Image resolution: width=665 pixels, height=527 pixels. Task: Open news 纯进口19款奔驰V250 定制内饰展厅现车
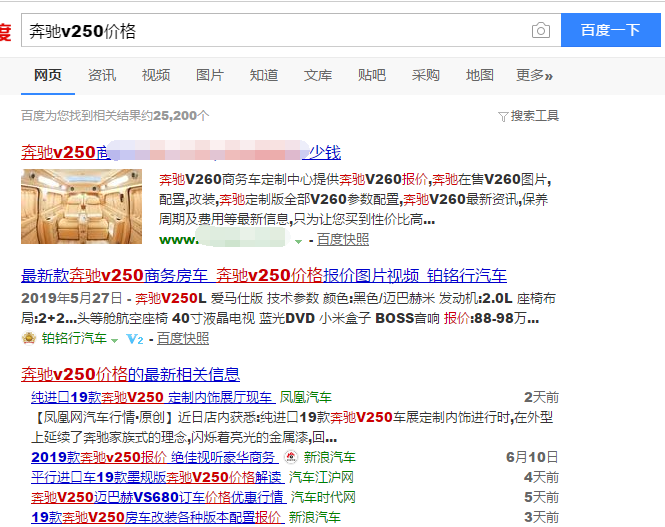click(153, 397)
